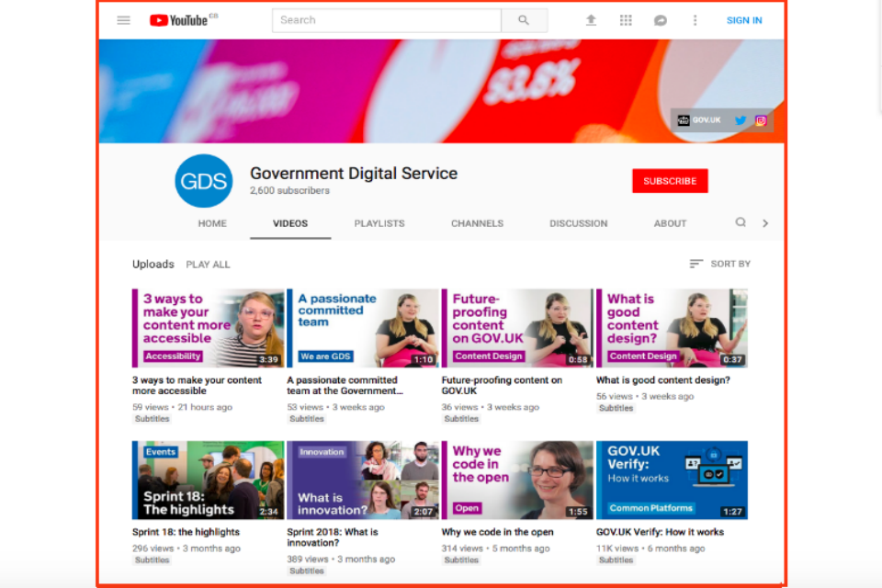Image resolution: width=882 pixels, height=588 pixels.
Task: Select the Videos tab
Action: click(x=290, y=223)
